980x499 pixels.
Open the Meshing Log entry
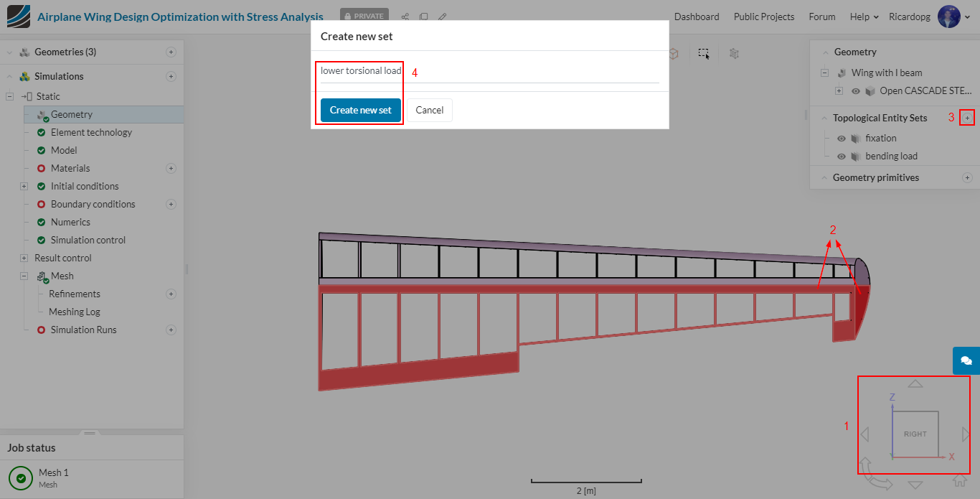pyautogui.click(x=75, y=312)
